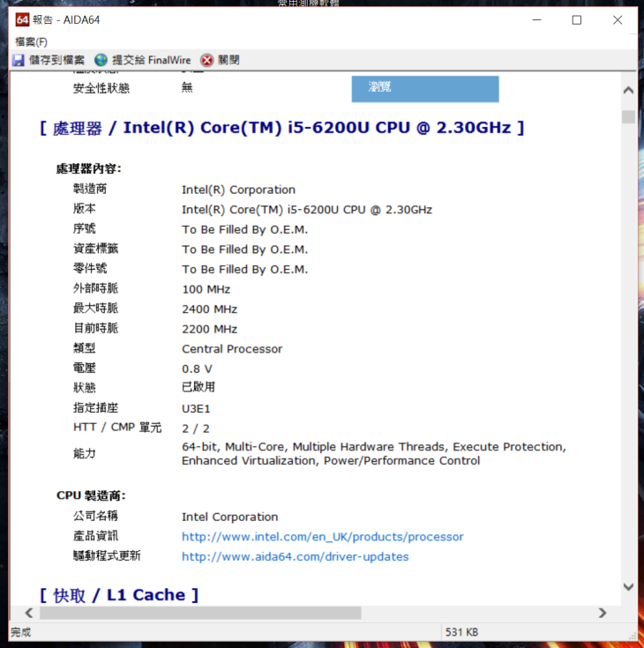This screenshot has height=648, width=644.
Task: Click the 提交給 FinalWire button
Action: tap(143, 60)
